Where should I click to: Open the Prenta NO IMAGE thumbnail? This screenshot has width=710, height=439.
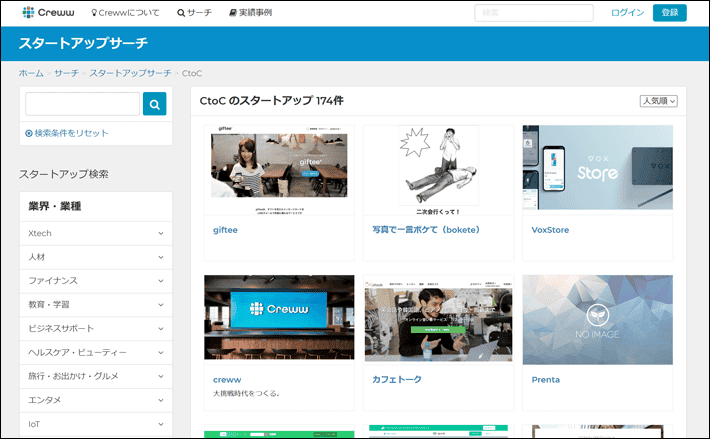(598, 320)
